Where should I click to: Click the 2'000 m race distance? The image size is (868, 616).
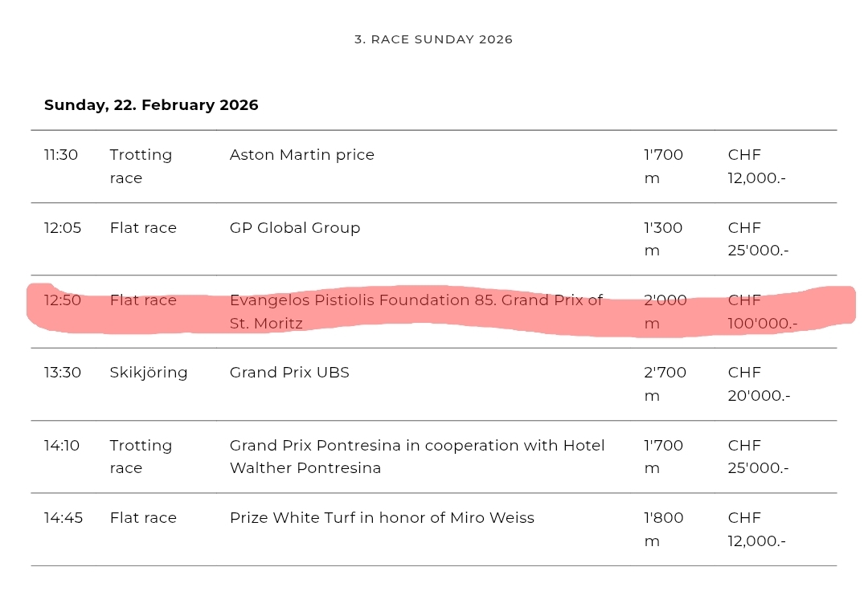click(x=665, y=312)
